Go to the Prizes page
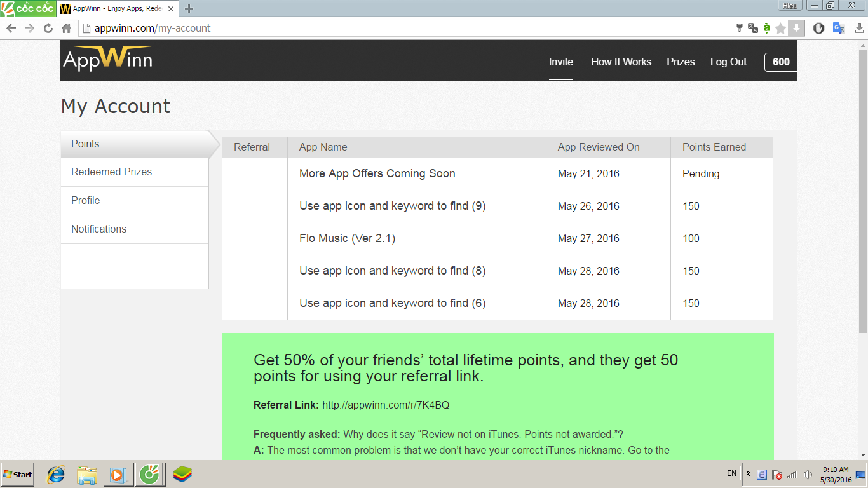This screenshot has height=488, width=868. pyautogui.click(x=681, y=62)
